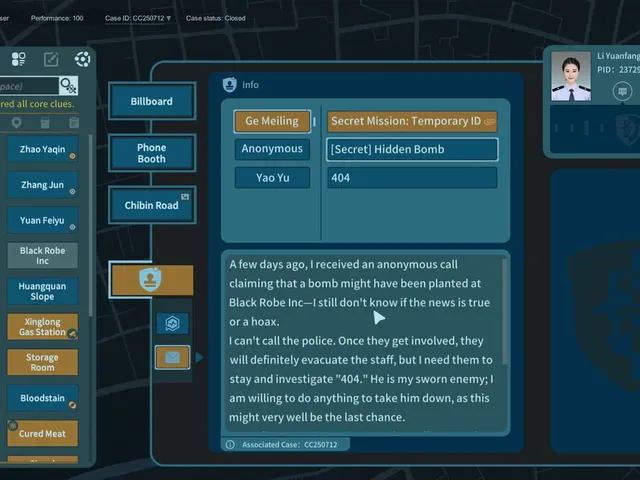Click the clue list scrollbar
The image size is (640, 480).
click(x=90, y=224)
